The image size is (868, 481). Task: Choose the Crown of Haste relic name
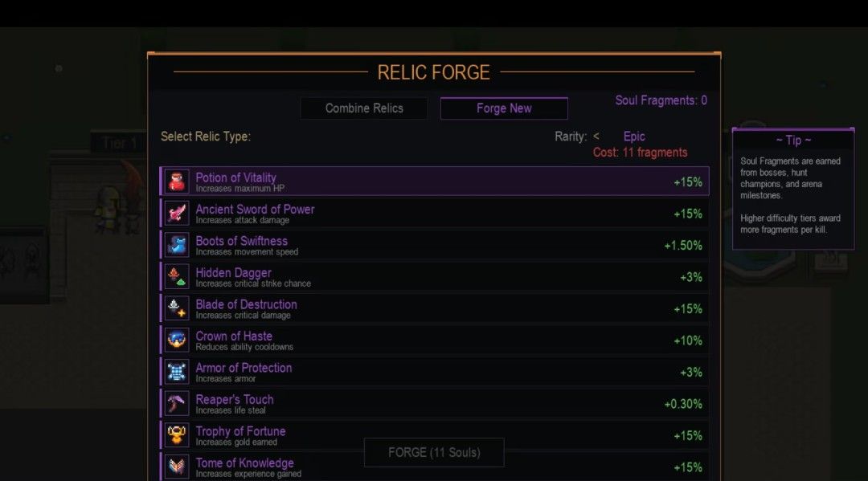click(x=234, y=336)
